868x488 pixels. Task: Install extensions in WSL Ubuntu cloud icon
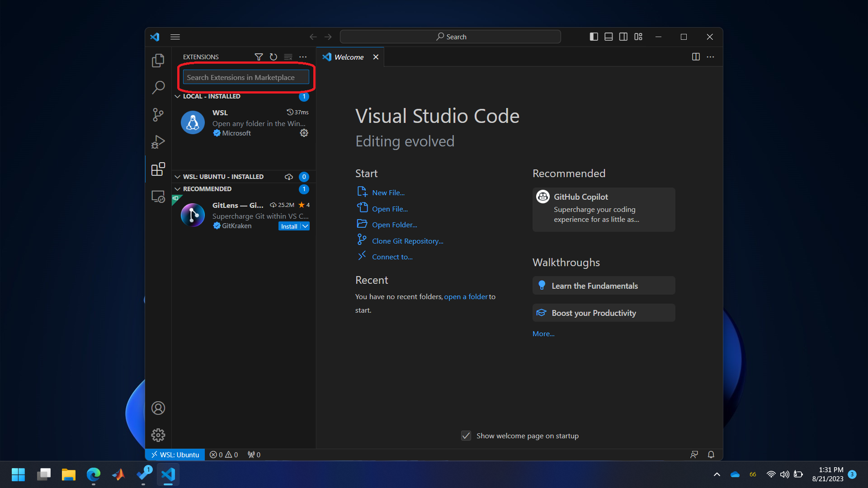288,177
